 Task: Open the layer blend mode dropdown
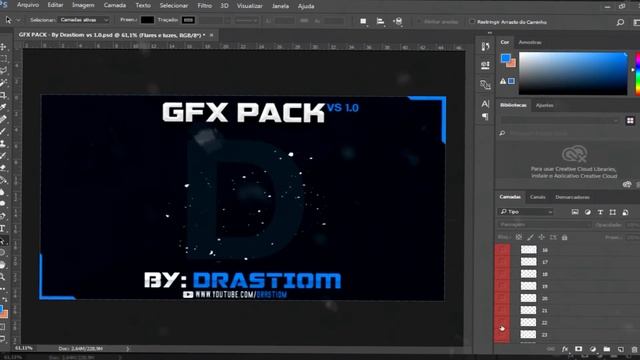(x=544, y=225)
